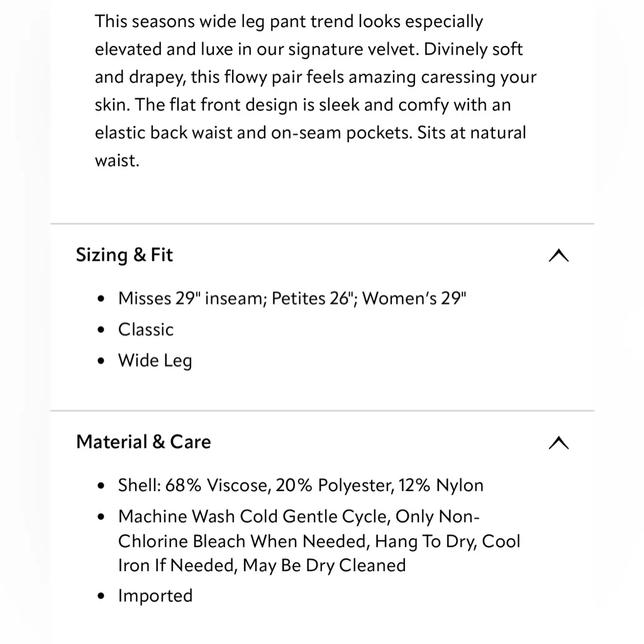This screenshot has height=644, width=644.
Task: Click the 12% Nylon text
Action: [443, 486]
